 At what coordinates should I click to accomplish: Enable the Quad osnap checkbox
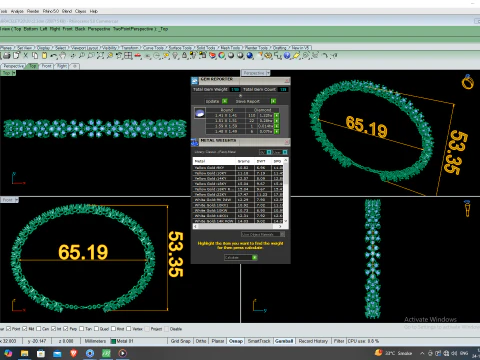[96, 329]
